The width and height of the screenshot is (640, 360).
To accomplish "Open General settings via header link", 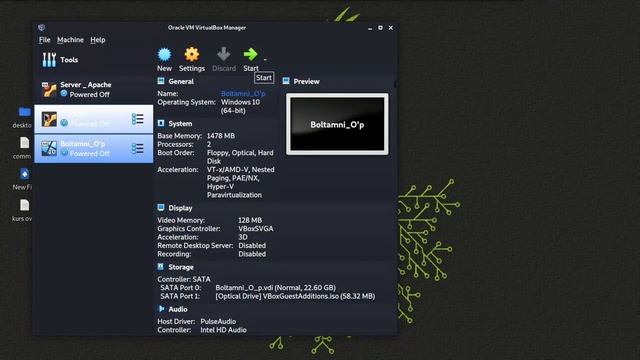I will pyautogui.click(x=181, y=81).
